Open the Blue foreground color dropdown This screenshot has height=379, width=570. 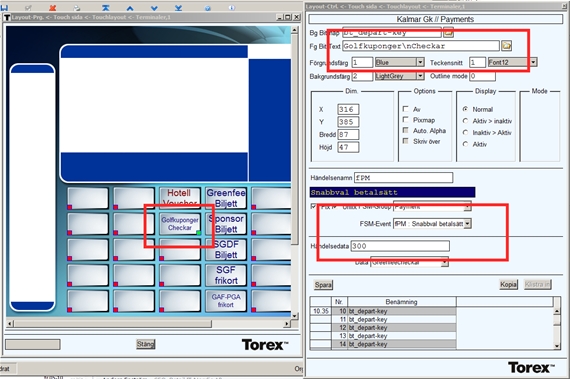click(x=420, y=62)
